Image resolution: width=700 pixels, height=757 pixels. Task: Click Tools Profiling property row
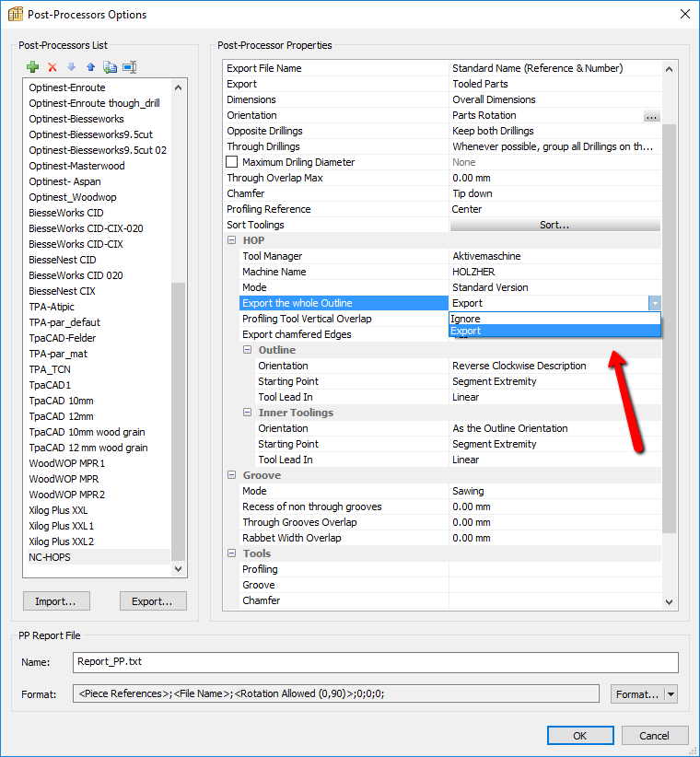point(449,569)
